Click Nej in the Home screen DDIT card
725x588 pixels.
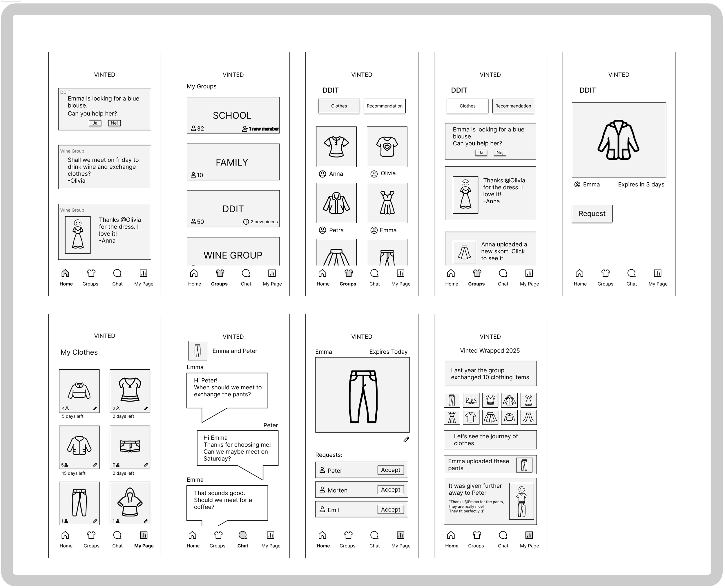click(x=115, y=123)
